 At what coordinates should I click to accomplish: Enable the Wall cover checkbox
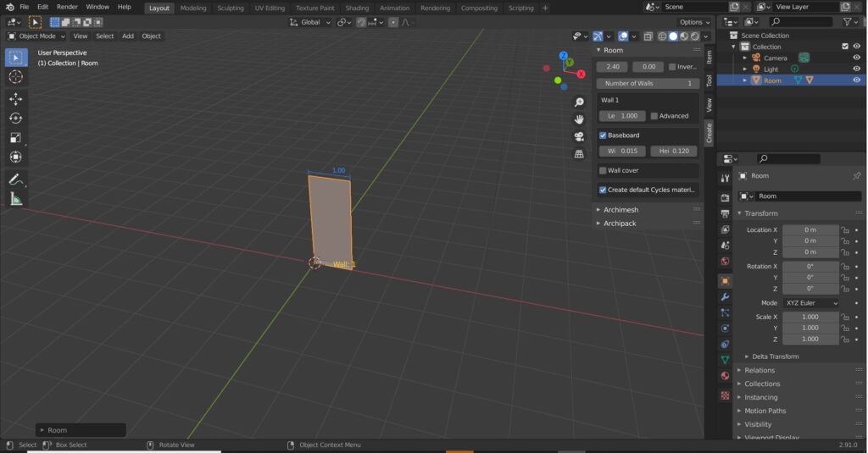603,171
